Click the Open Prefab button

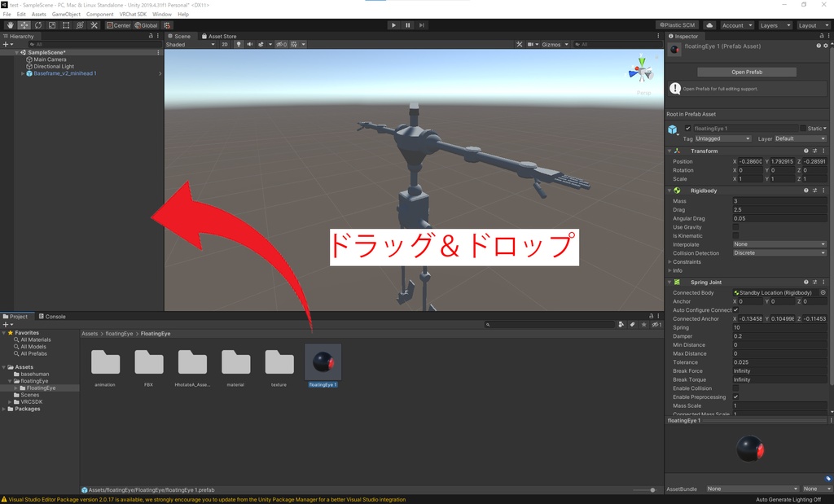(748, 72)
